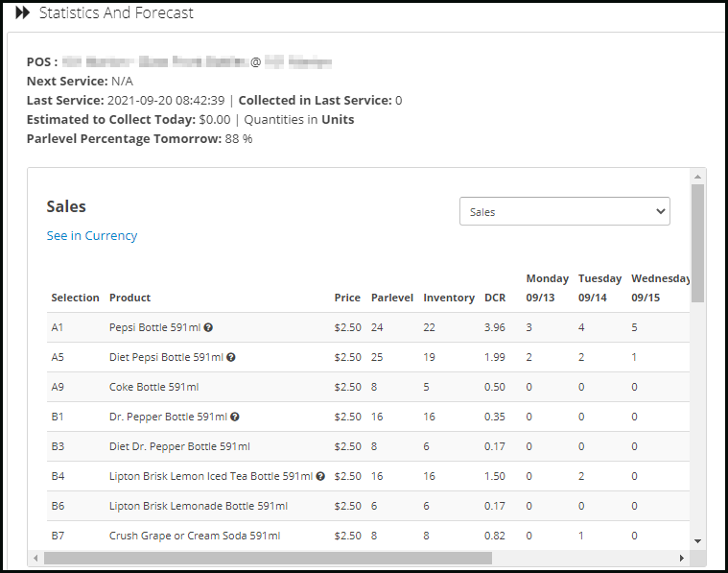The height and width of the screenshot is (573, 728).
Task: Click the See in Currency link
Action: click(92, 236)
